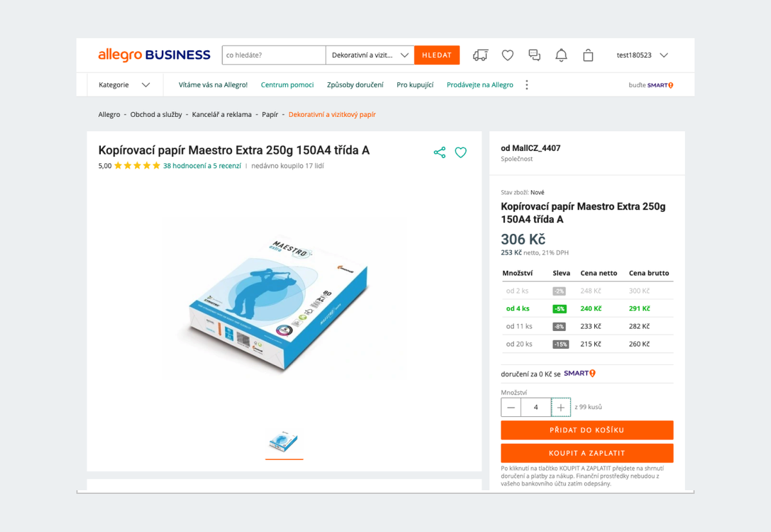Click nedávno koupilo 17 lidí text
Viewport: 771px width, 532px height.
[x=288, y=166]
